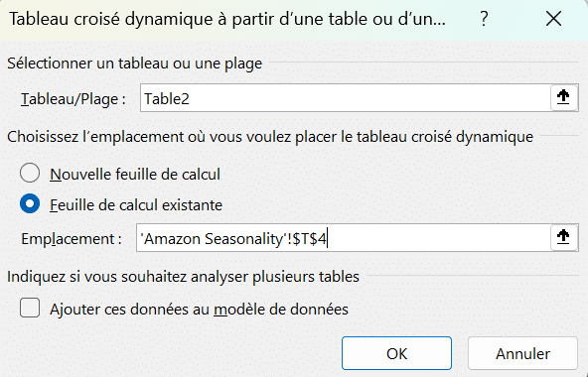Screen dimensions: 588x377
Task: Click the Annuler button
Action: (x=522, y=353)
